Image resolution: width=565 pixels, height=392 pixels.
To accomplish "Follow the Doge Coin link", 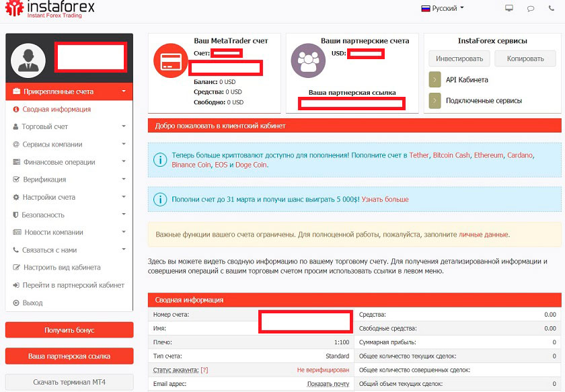I will tap(251, 165).
